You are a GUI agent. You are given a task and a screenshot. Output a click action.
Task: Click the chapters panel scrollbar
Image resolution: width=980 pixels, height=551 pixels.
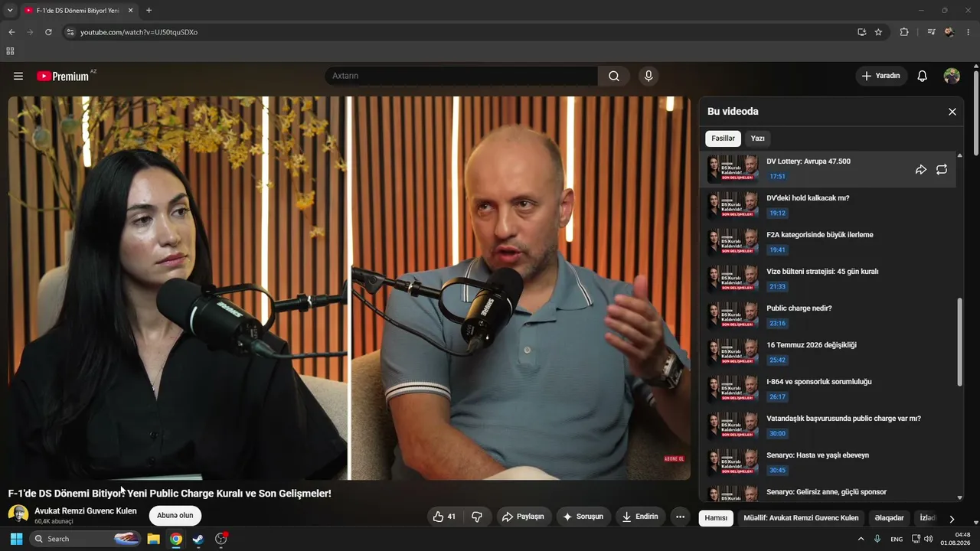(x=961, y=342)
